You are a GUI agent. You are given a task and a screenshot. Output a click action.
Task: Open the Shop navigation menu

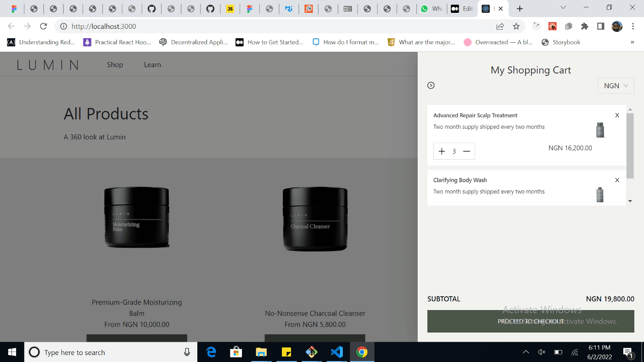pos(115,65)
